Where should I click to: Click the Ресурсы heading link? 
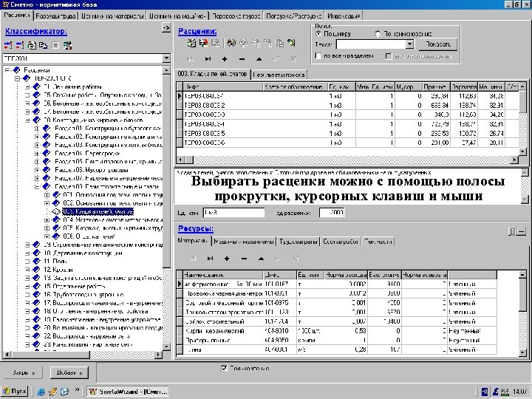point(196,229)
